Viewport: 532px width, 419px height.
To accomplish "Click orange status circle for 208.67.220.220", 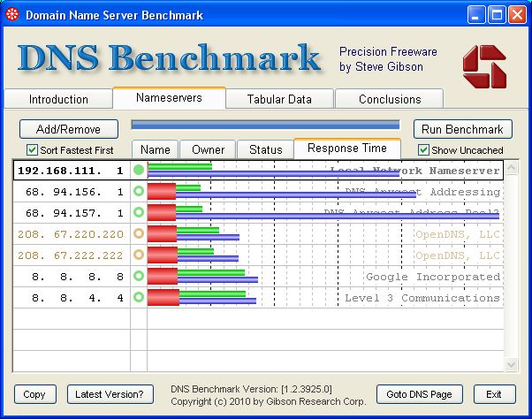I will pyautogui.click(x=138, y=234).
